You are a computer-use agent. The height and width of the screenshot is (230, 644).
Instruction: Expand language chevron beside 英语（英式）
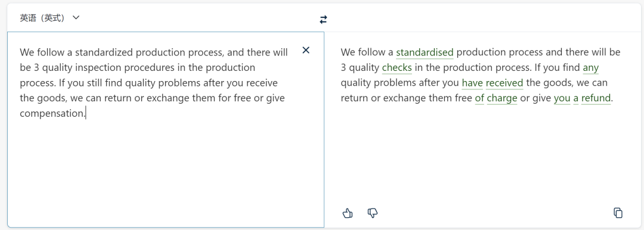pos(76,18)
